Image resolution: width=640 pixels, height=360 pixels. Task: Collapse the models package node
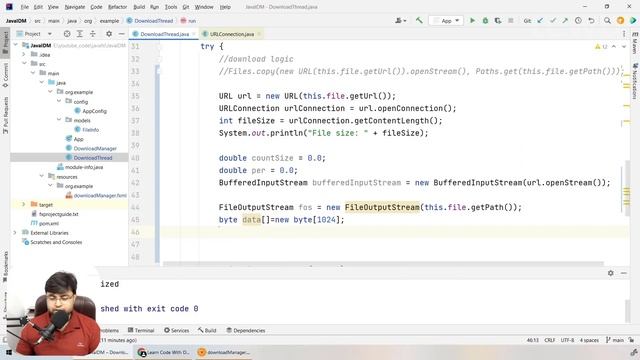[59, 120]
